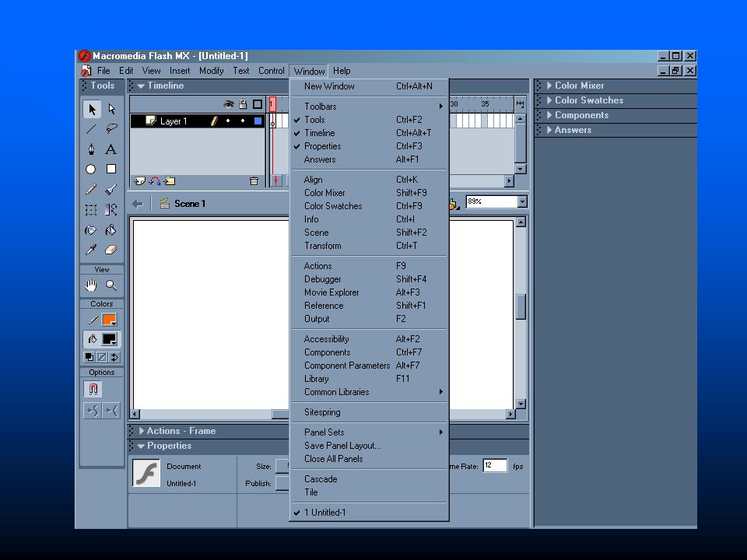This screenshot has height=560, width=747.
Task: Choose Align from the Window menu
Action: (x=369, y=180)
